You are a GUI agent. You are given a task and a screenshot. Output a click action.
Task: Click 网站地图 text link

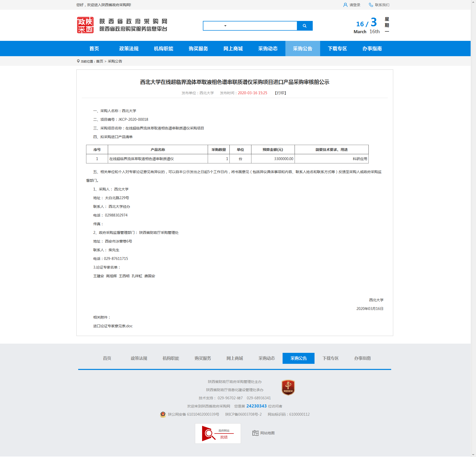pyautogui.click(x=268, y=433)
